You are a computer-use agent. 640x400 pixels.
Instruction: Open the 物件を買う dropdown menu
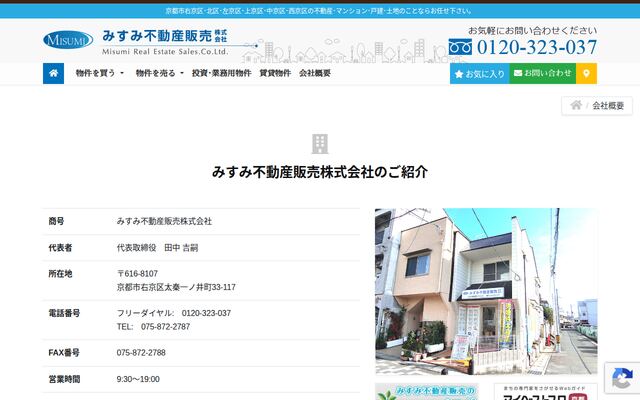click(x=100, y=73)
